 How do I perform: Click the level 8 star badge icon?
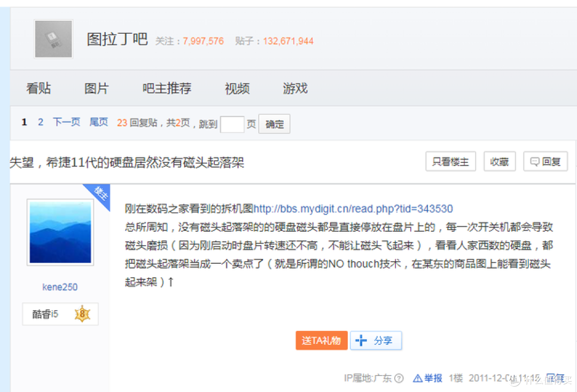[82, 314]
